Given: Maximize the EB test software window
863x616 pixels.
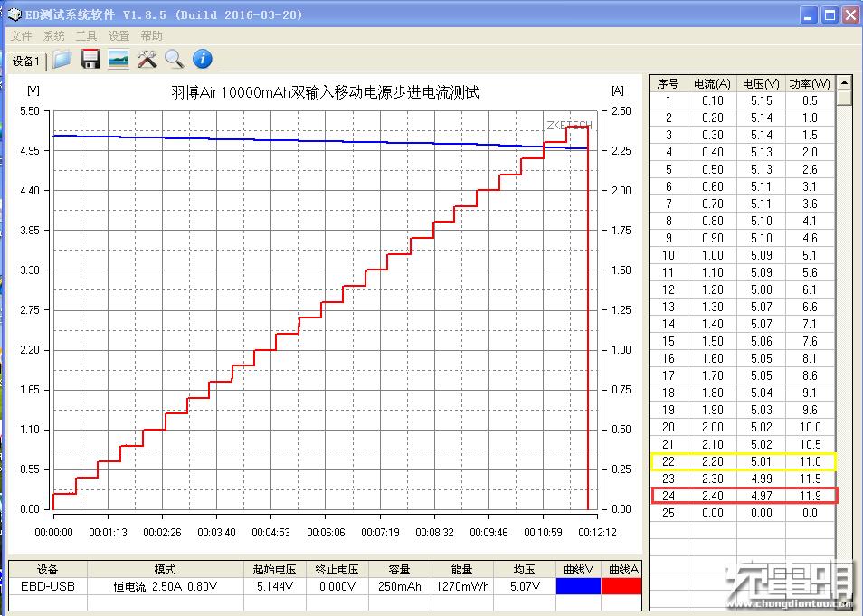Looking at the screenshot, I should tap(830, 15).
